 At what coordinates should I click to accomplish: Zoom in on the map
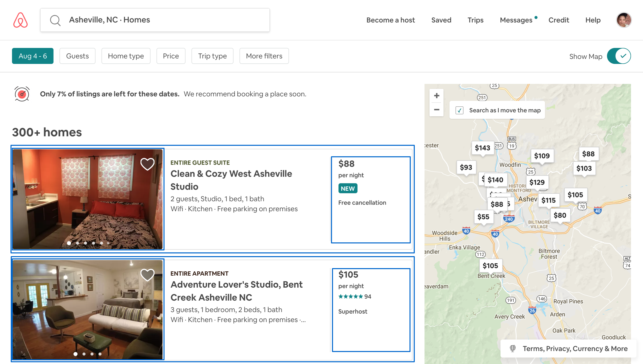[436, 96]
